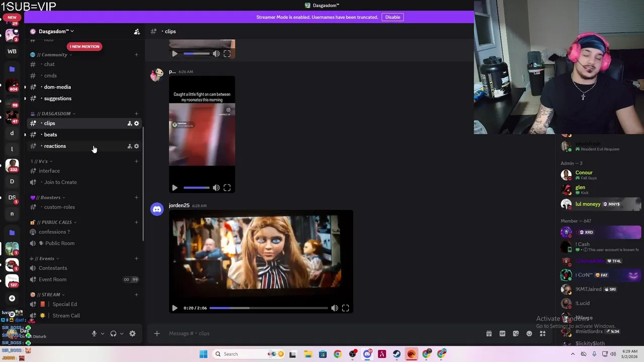
Task: Create invite for the reactions channel
Action: pos(129,146)
